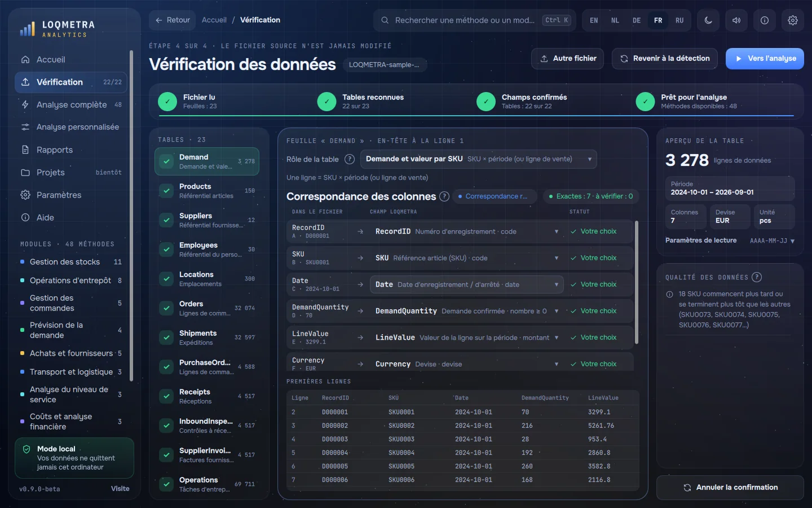Open the info circle icon in header
812x508 pixels.
coord(765,20)
